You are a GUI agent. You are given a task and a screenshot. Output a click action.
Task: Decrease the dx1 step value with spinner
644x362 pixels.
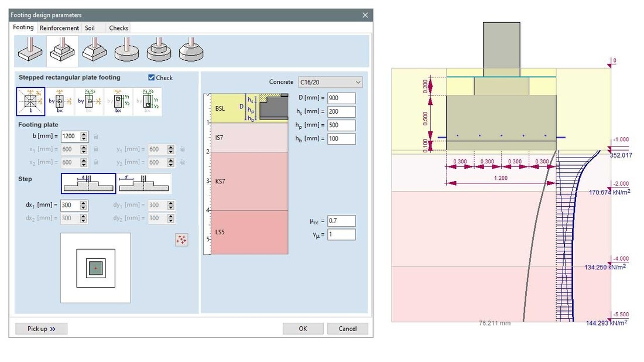tap(84, 208)
